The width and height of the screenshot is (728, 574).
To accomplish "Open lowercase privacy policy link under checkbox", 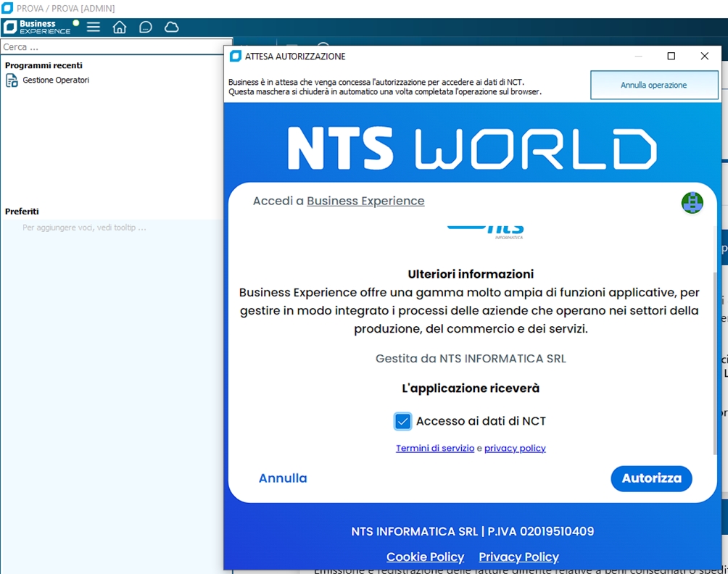I will point(515,448).
